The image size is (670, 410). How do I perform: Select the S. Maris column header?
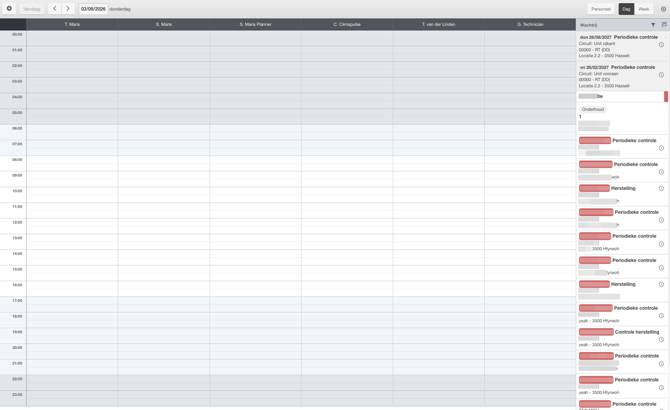164,24
